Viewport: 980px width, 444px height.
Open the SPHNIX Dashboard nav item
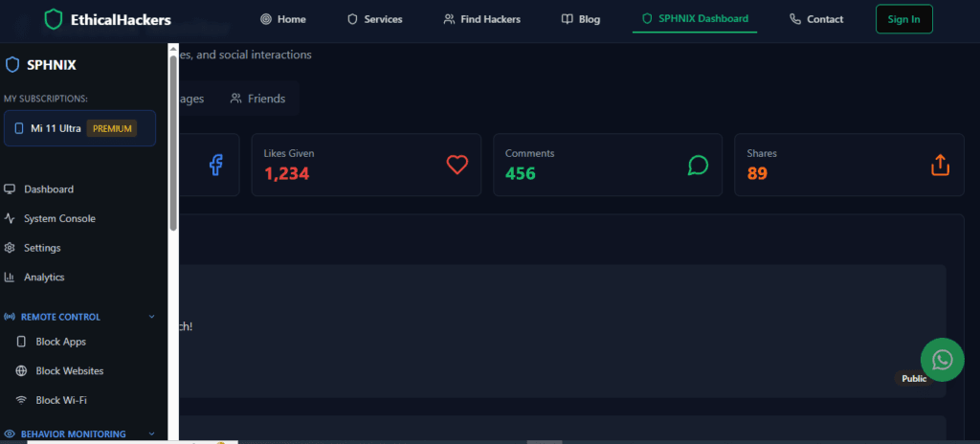pos(695,19)
